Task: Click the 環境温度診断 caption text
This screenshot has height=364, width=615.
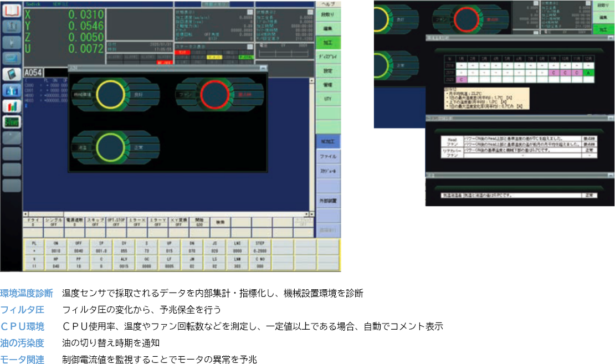Action: point(27,293)
